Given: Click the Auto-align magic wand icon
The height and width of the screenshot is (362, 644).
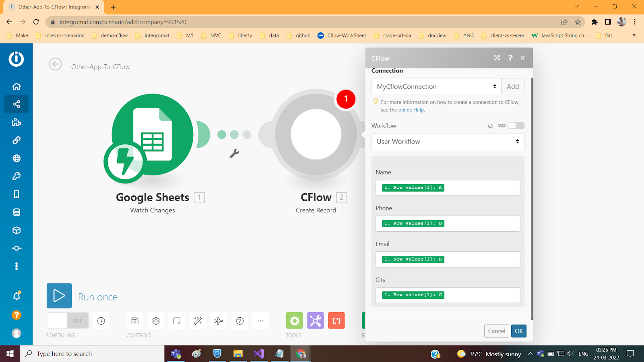Looking at the screenshot, I should [198, 321].
